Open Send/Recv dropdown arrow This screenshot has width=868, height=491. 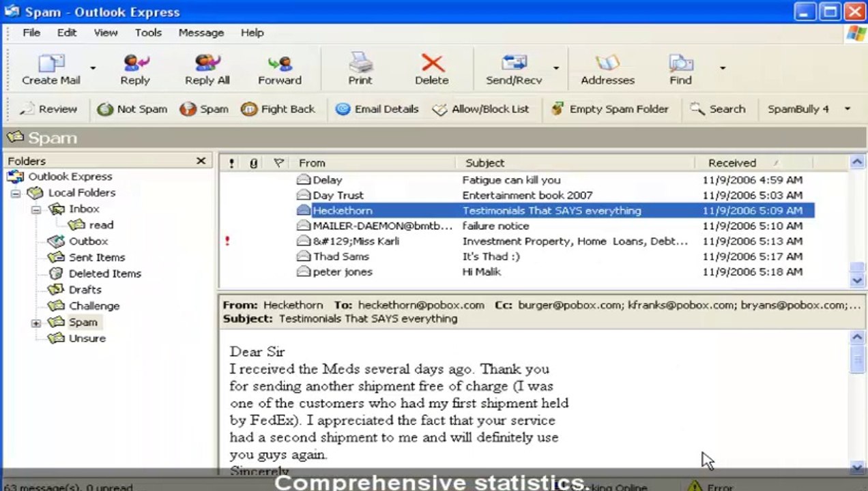pos(556,68)
